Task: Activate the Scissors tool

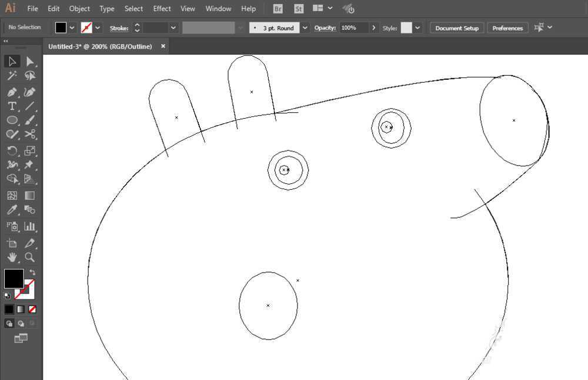Action: point(30,134)
